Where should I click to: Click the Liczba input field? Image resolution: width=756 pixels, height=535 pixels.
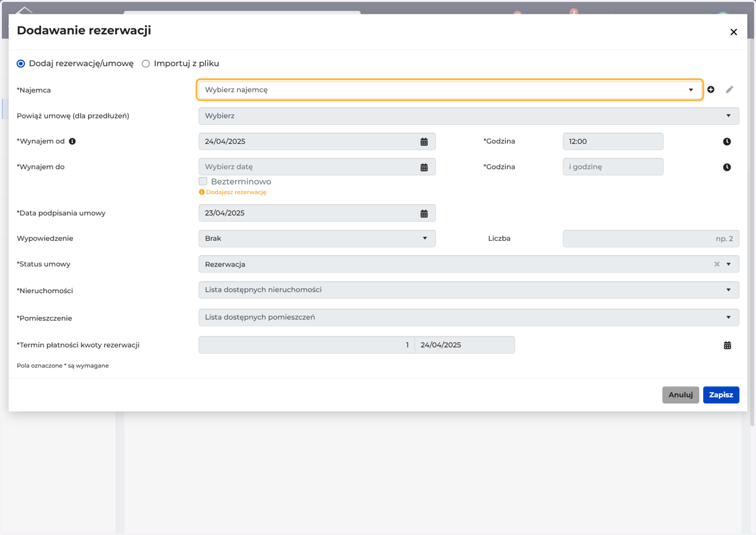tap(651, 238)
